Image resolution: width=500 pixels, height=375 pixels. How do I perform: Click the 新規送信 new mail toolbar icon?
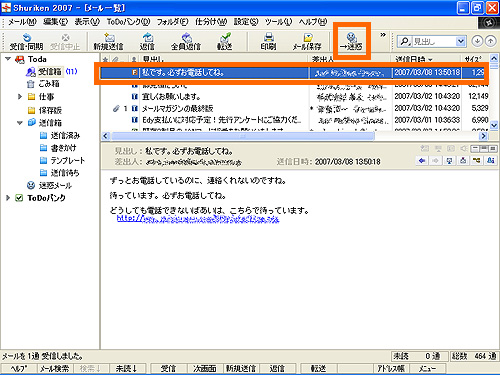point(108,42)
